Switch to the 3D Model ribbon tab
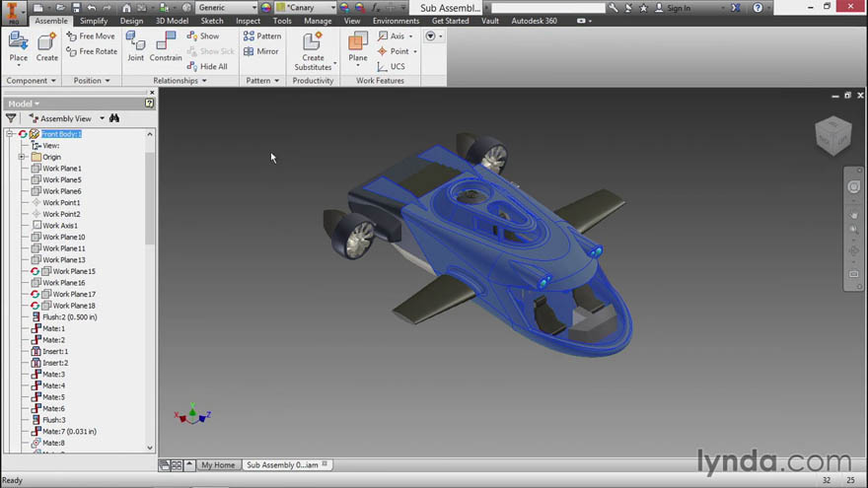This screenshot has height=488, width=868. 172,21
